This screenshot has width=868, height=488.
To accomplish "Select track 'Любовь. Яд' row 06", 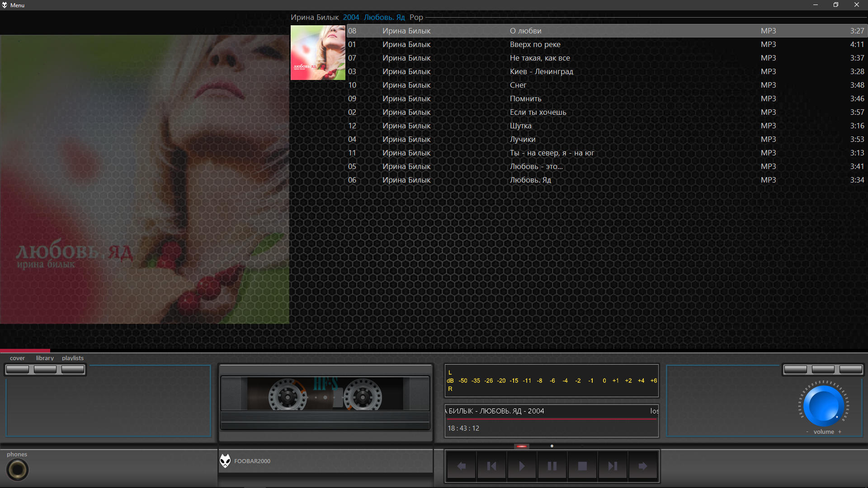I will 530,180.
